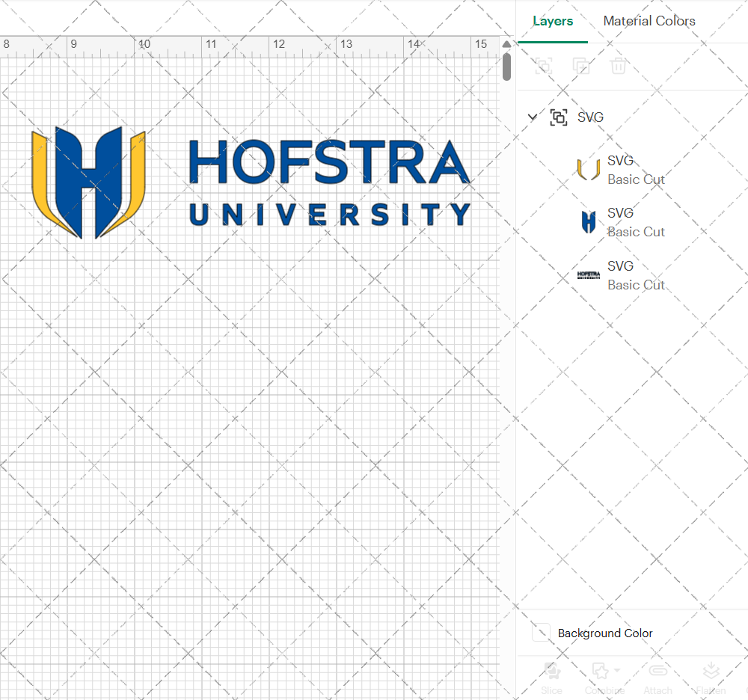Select the blue H layer thumbnail
This screenshot has height=700, width=748.
pos(589,222)
